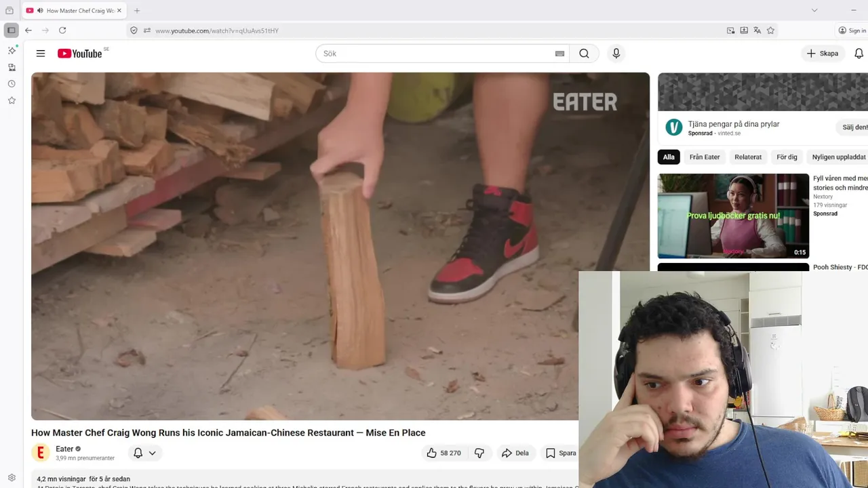Screen dimensions: 868x488
Task: Open the tracking protection shield icon
Action: tap(134, 30)
